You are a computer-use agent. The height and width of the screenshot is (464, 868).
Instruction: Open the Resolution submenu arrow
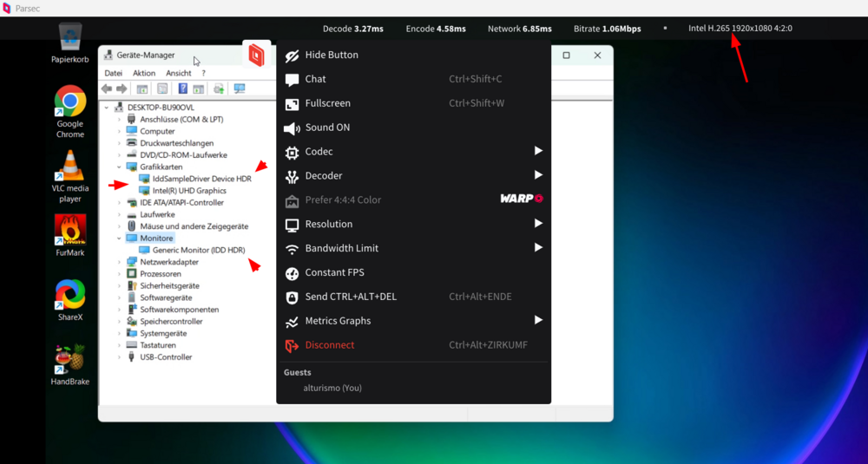coord(538,224)
